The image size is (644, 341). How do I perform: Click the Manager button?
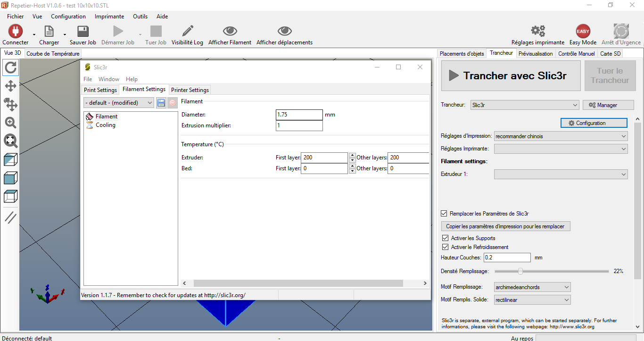609,105
